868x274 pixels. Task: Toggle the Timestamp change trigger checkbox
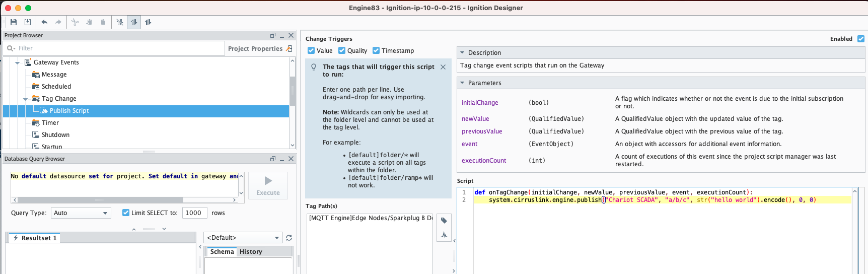[x=376, y=51]
